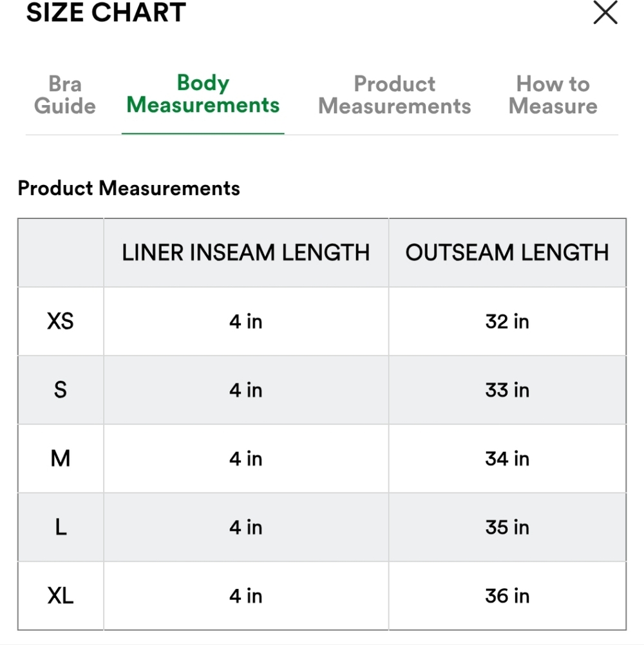Open the Product Measurements tab
The height and width of the screenshot is (645, 644).
click(x=395, y=95)
